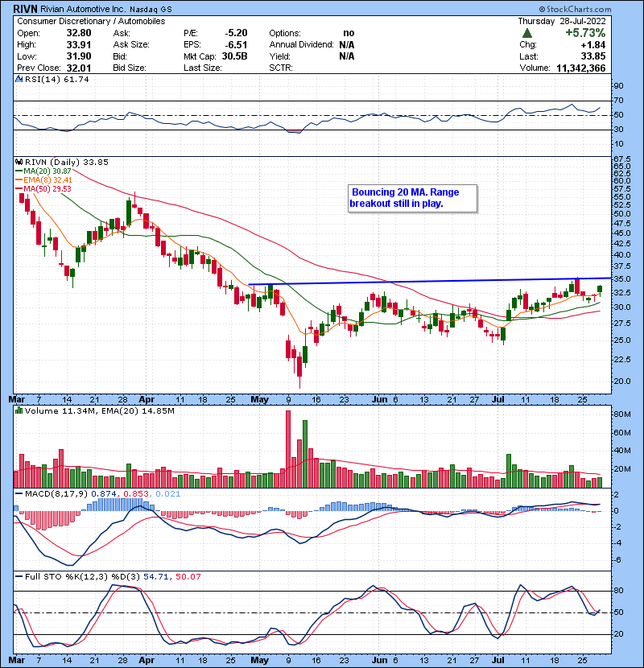Click the Yield N/A value
This screenshot has width=644, height=668.
point(347,56)
